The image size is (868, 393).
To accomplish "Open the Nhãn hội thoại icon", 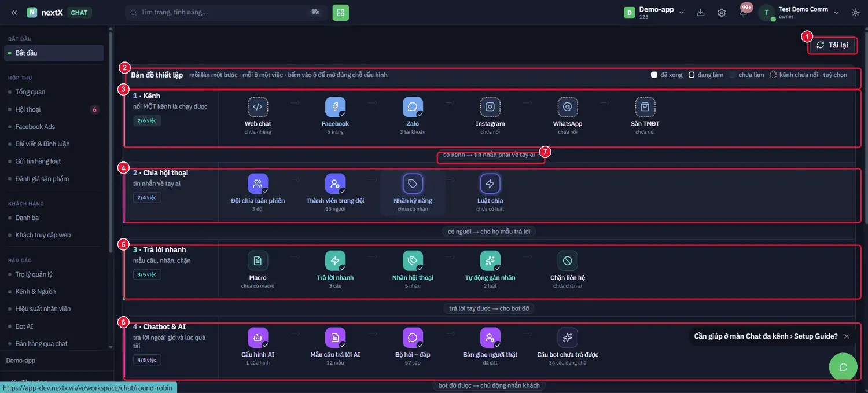I will (413, 261).
